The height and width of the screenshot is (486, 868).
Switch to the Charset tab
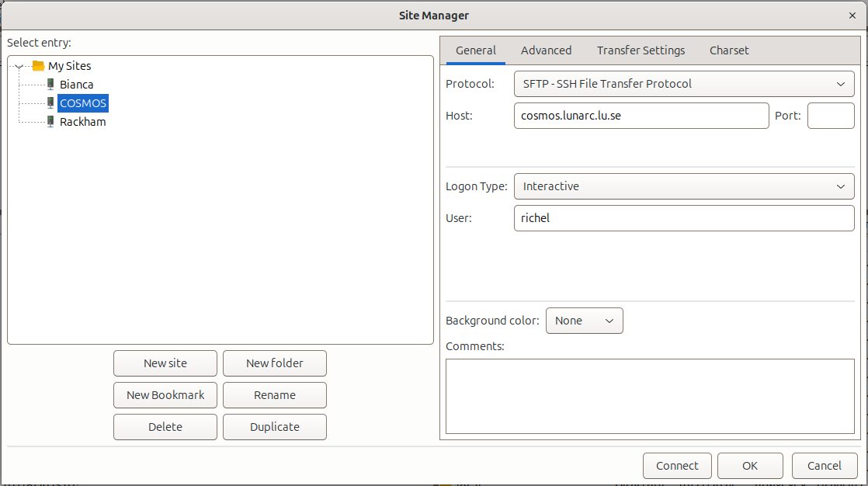click(728, 50)
